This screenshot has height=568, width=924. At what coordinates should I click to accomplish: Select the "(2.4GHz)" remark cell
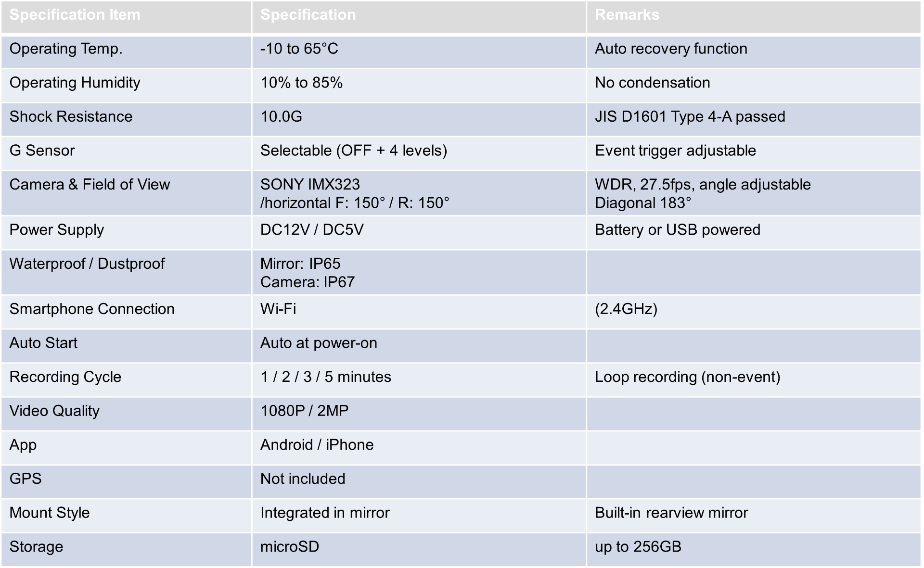pyautogui.click(x=626, y=309)
